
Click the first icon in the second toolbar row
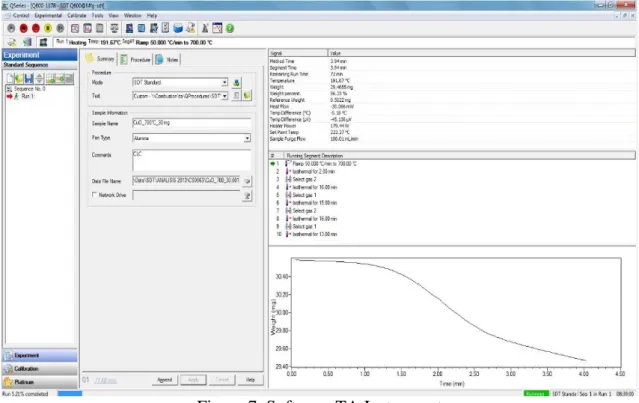12,42
